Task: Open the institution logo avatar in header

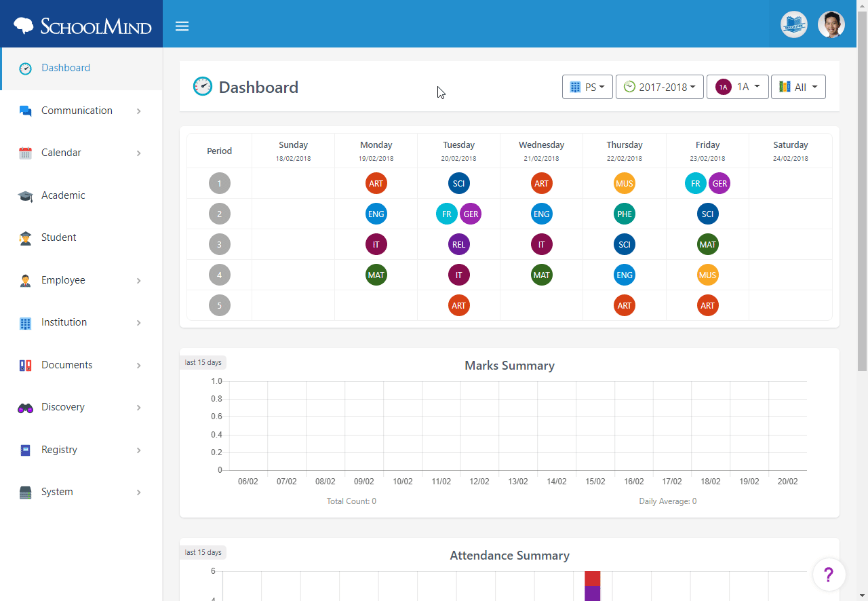Action: pyautogui.click(x=794, y=24)
